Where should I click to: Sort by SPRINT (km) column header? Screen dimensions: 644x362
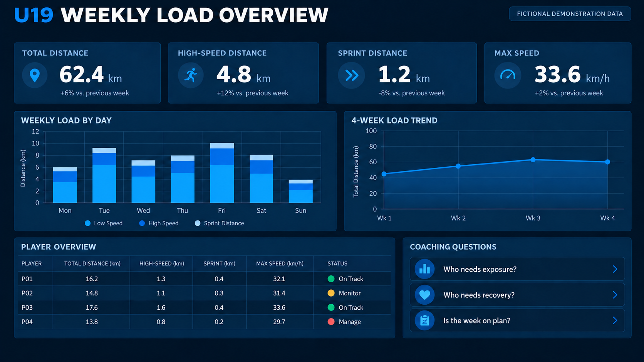[x=219, y=264]
